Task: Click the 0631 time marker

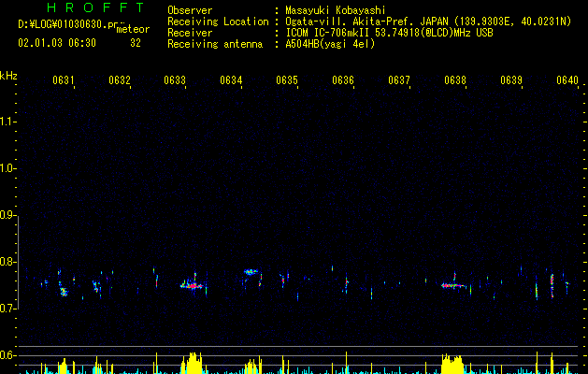Action: tap(63, 80)
